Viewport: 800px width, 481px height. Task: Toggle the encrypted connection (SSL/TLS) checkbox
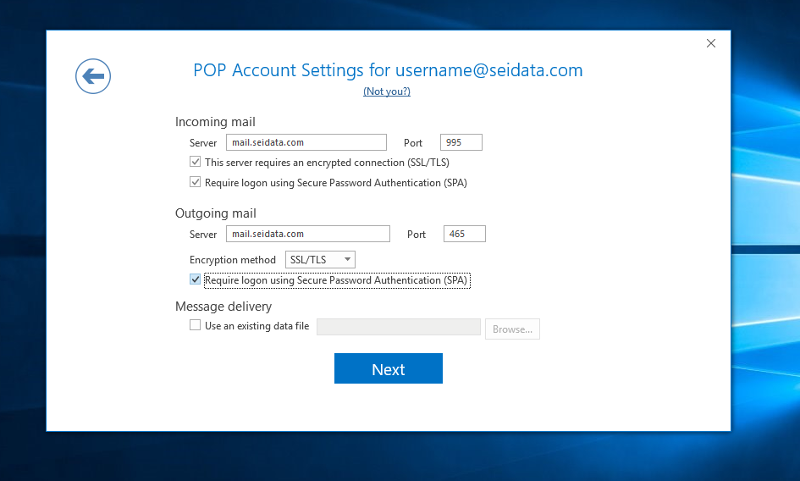click(195, 162)
